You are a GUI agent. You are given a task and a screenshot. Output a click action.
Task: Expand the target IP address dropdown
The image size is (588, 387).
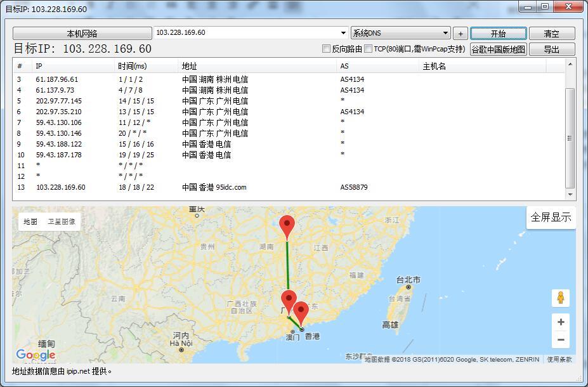click(x=343, y=33)
